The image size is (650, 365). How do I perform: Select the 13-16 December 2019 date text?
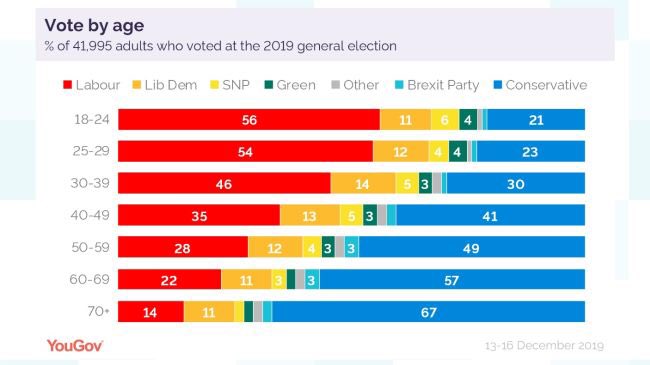click(x=544, y=346)
